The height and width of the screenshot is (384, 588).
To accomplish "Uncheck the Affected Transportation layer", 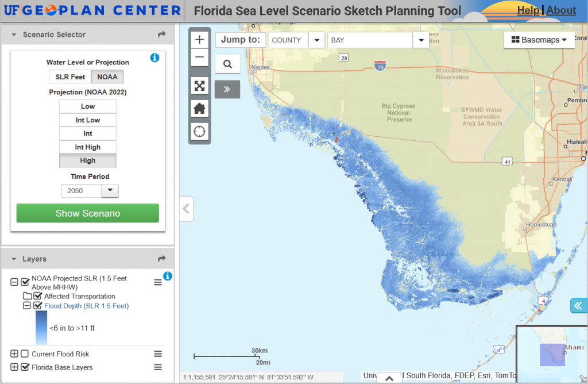I will point(38,296).
